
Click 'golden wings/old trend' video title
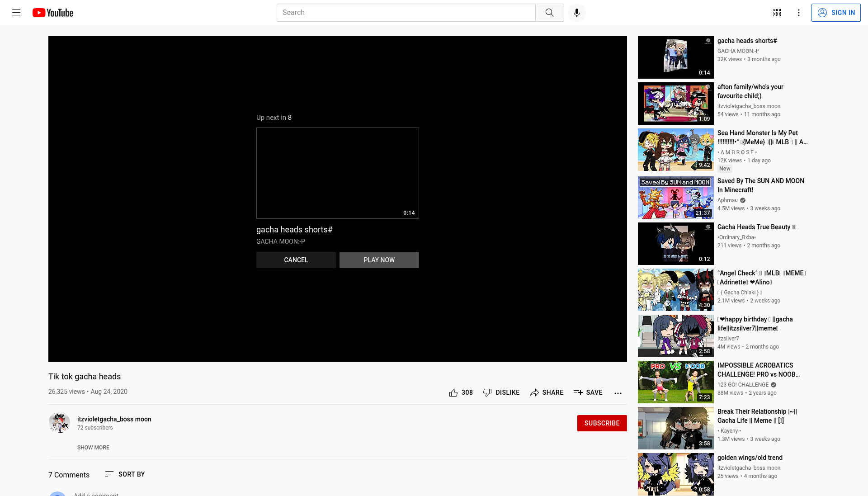pyautogui.click(x=750, y=458)
